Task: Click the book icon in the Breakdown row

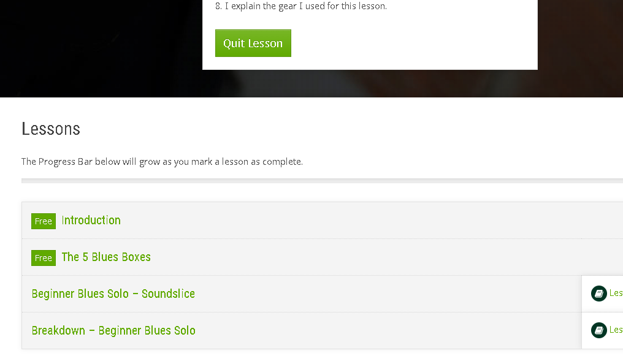Action: coord(598,330)
